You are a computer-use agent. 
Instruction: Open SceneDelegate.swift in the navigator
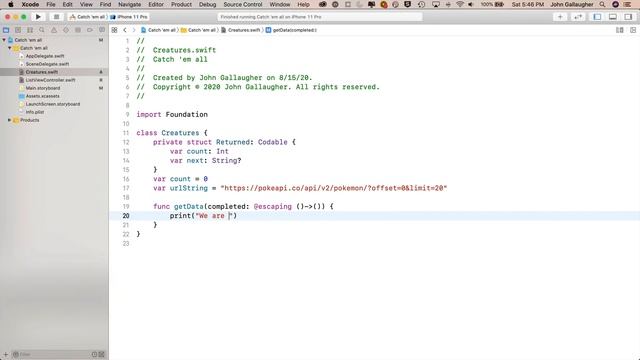(x=47, y=64)
